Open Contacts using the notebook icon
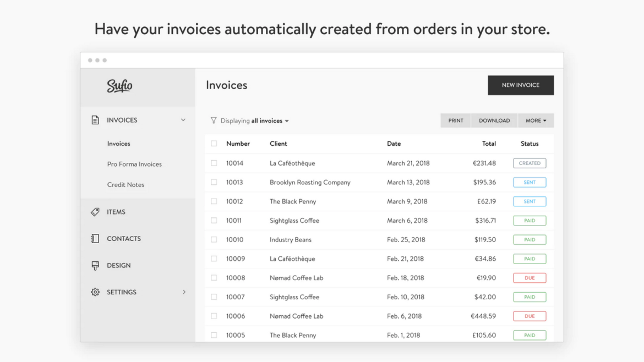Image resolution: width=644 pixels, height=362 pixels. point(95,238)
